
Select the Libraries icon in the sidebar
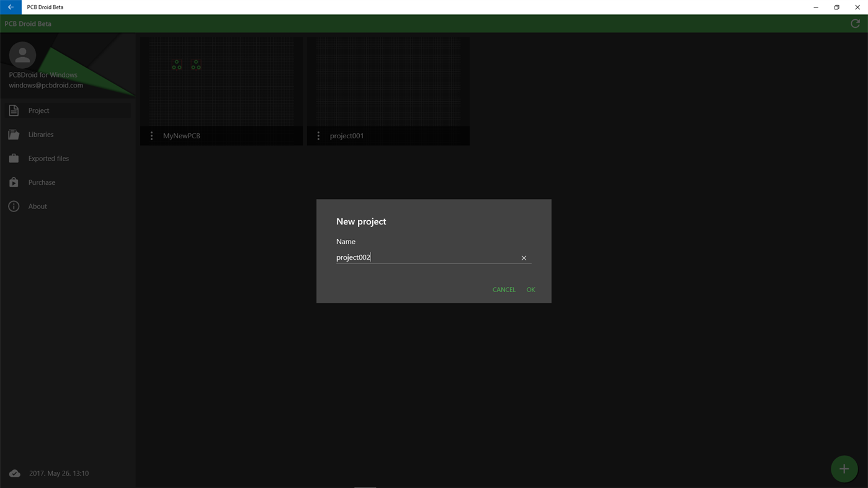[14, 134]
